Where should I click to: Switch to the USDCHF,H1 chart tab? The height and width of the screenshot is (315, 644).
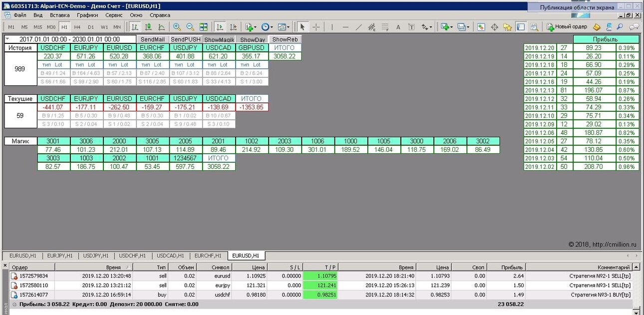[x=132, y=256]
